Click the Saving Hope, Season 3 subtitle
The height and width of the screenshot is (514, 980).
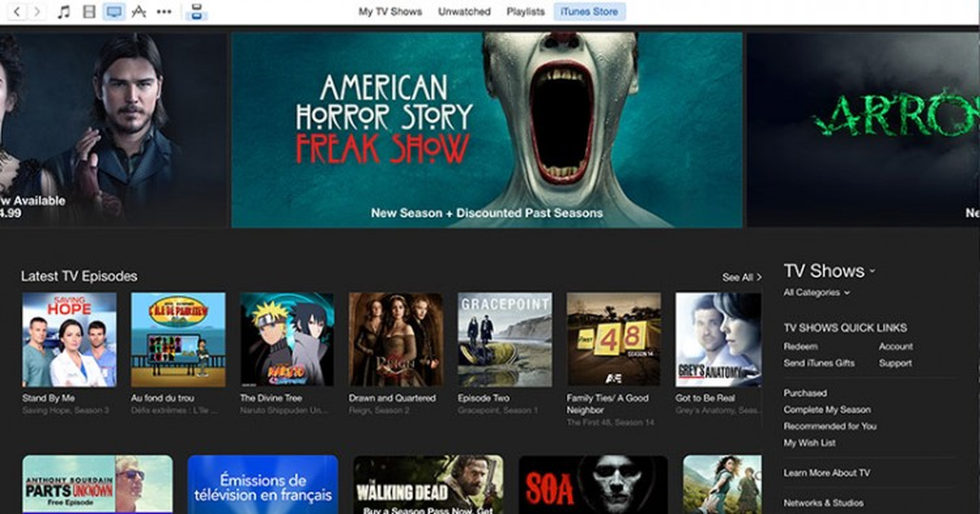65,410
